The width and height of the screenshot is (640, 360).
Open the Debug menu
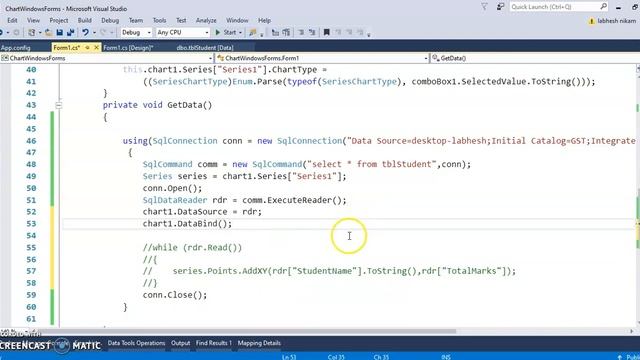pyautogui.click(x=110, y=20)
